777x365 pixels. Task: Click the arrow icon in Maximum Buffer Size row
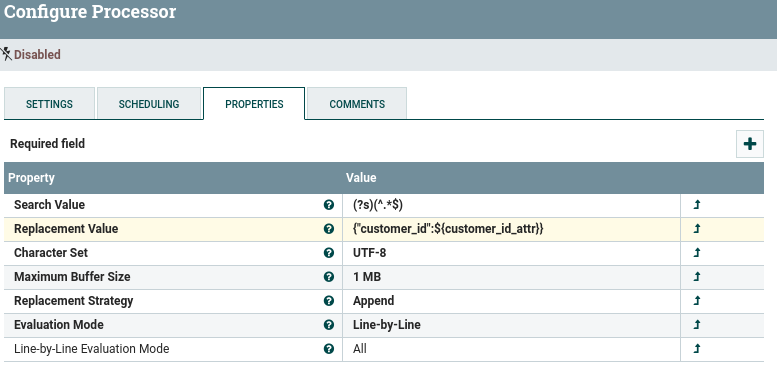pos(697,277)
